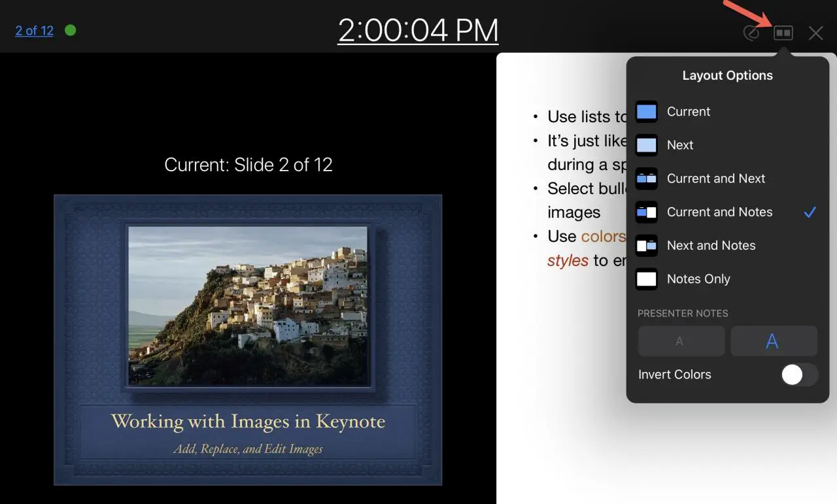The image size is (837, 504).
Task: Click the 2:00:04 PM clock display
Action: [x=418, y=31]
